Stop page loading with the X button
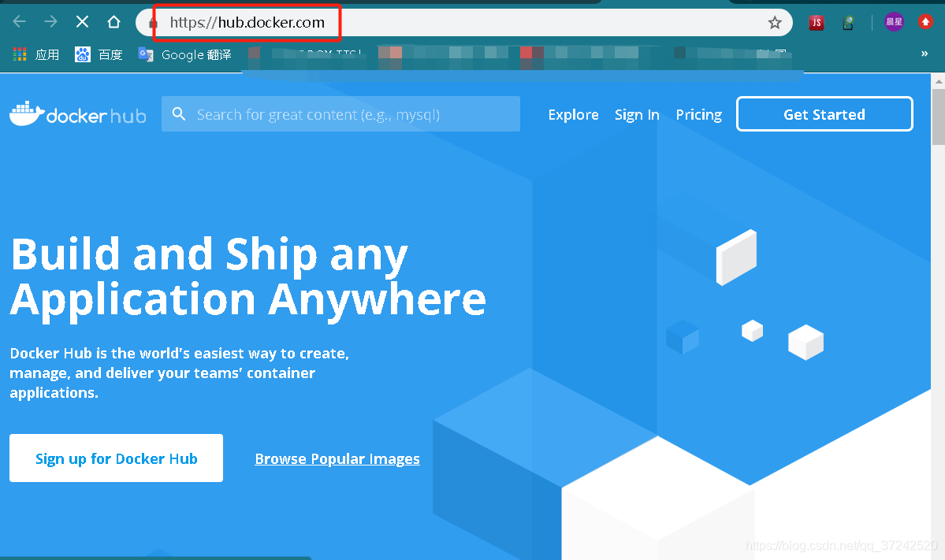945x560 pixels. (83, 22)
